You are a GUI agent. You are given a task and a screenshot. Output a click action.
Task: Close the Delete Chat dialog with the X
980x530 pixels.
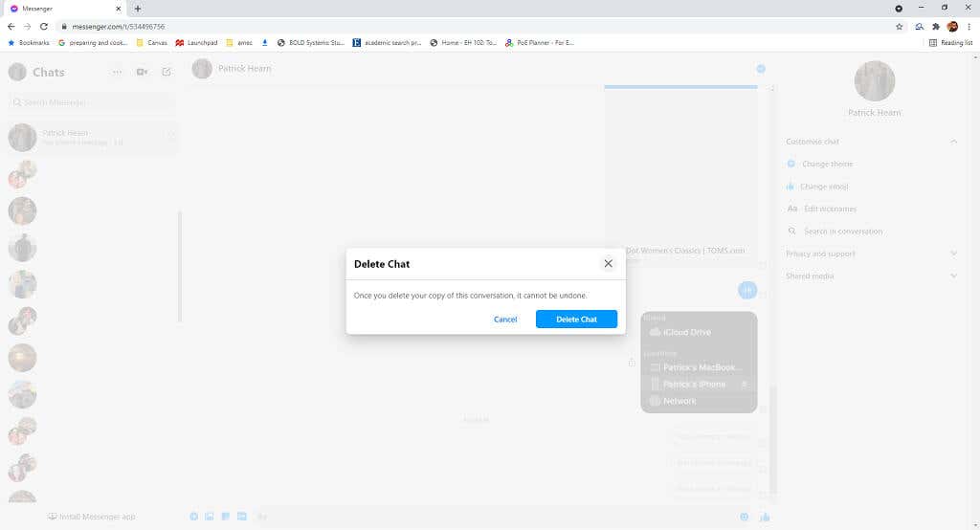pyautogui.click(x=608, y=263)
